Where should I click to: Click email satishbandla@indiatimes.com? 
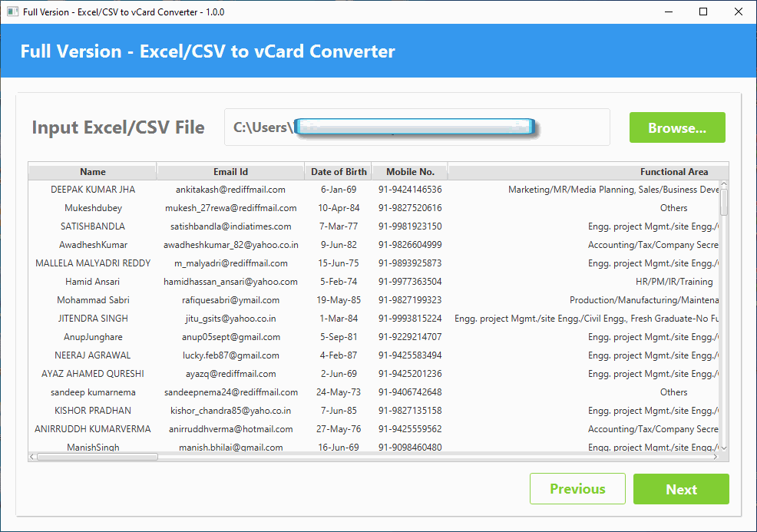point(231,226)
